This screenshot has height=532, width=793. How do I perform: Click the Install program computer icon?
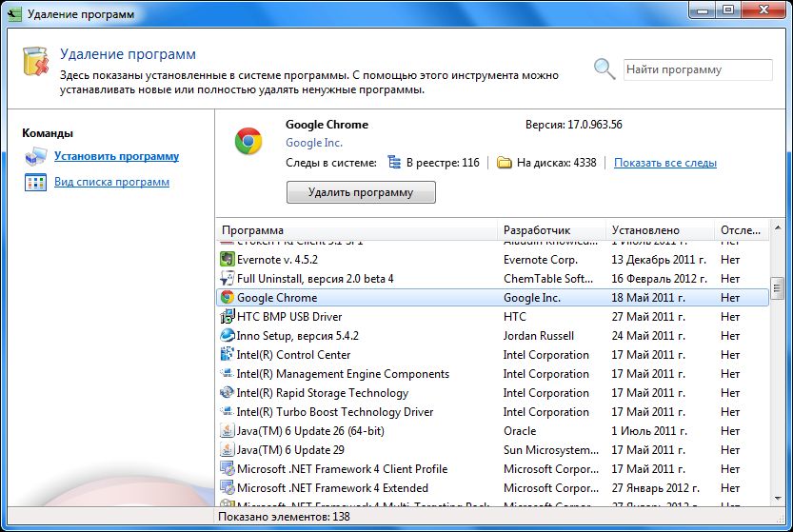click(35, 157)
